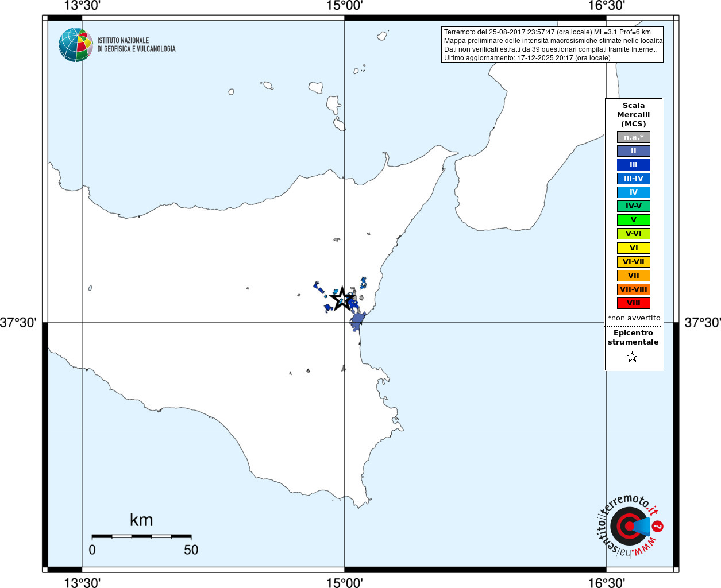Select the VI-VII intensity legend swatch
Viewport: 721px width, 588px height.
click(x=634, y=262)
